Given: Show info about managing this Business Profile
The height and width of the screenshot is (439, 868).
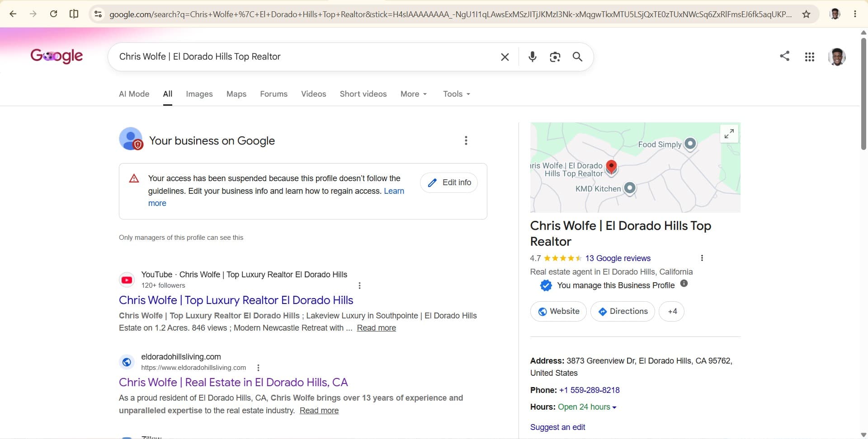Looking at the screenshot, I should coord(684,284).
